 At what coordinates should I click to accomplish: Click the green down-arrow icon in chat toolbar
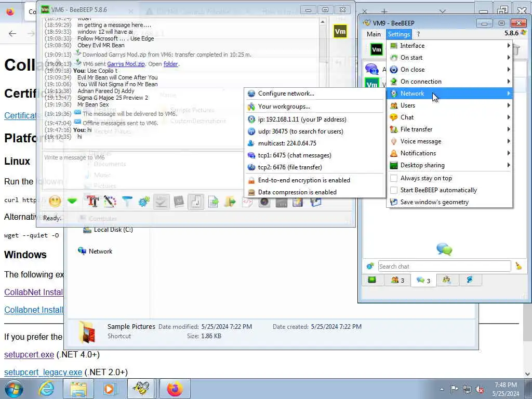pos(72,202)
